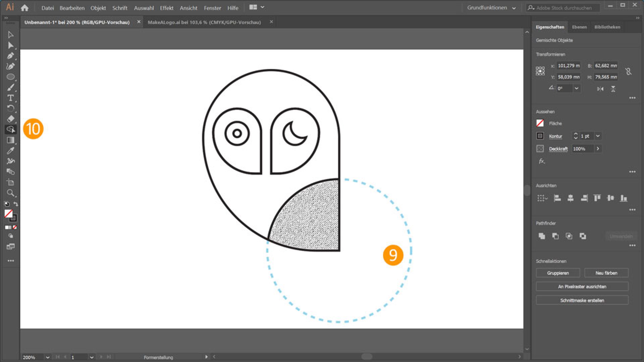This screenshot has width=644, height=362.
Task: Set the None color mode button
Action: pyautogui.click(x=15, y=227)
